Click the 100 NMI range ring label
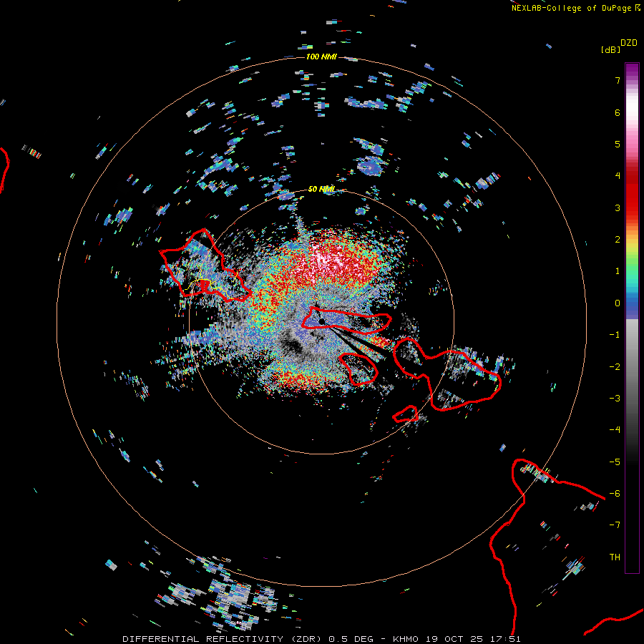This screenshot has width=644, height=644. (321, 57)
